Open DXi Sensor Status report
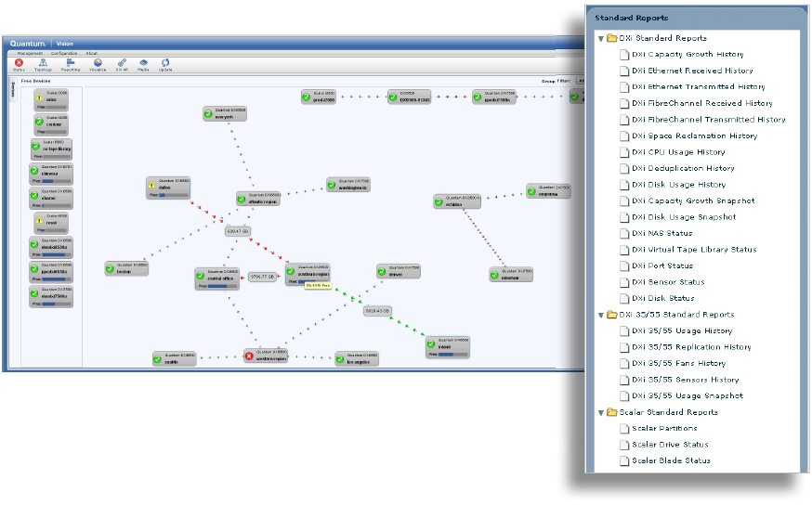 point(669,282)
